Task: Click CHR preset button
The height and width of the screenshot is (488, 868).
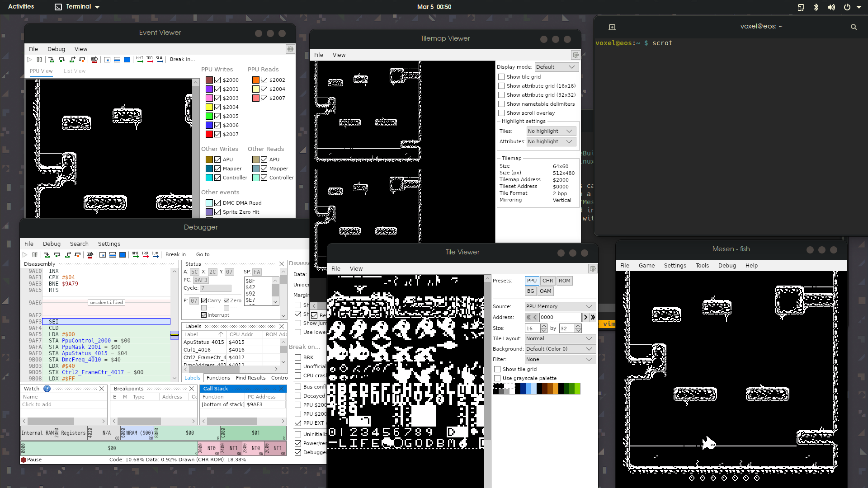Action: click(x=547, y=281)
